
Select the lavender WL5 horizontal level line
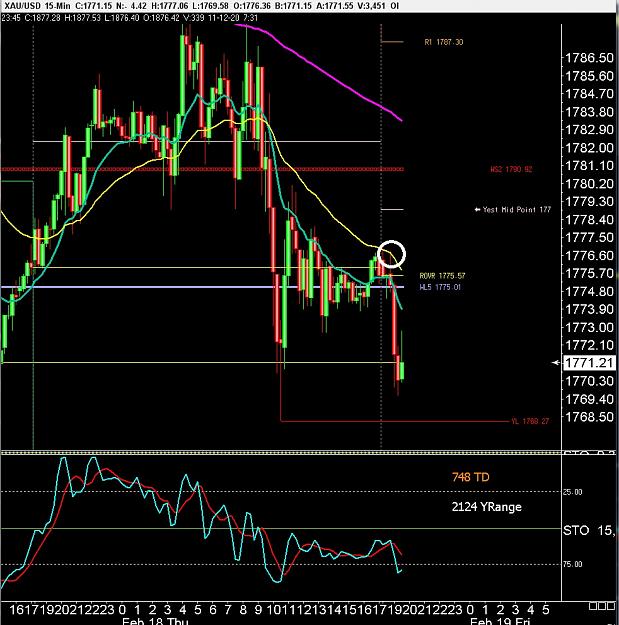click(202, 287)
